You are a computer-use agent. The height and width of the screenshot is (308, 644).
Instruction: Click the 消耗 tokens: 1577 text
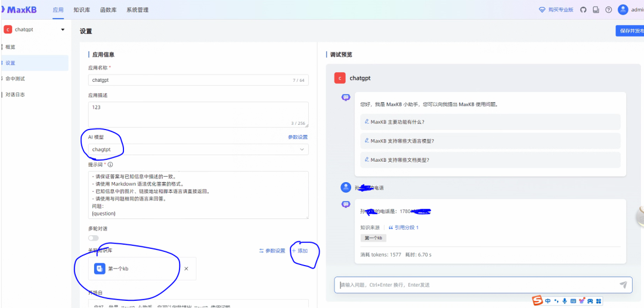(x=380, y=255)
